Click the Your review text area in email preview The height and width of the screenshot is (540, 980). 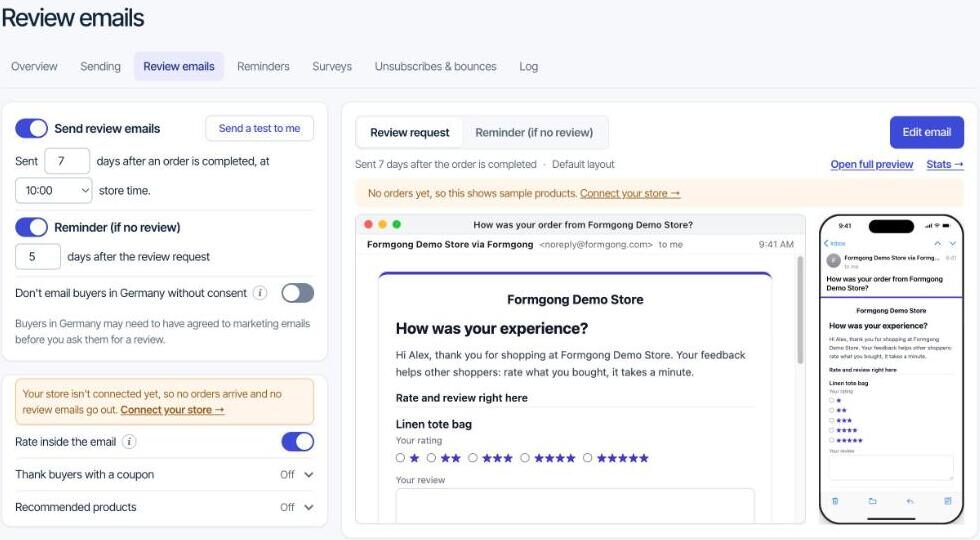point(575,506)
